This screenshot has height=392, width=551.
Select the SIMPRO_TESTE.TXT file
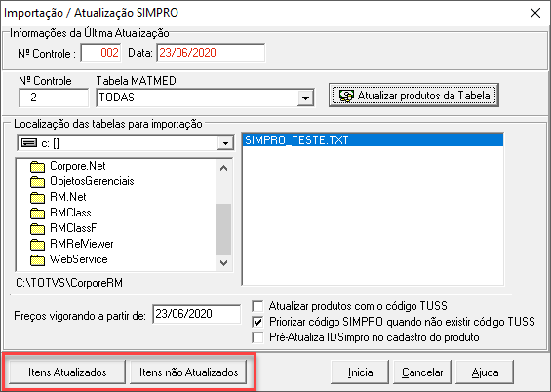pyautogui.click(x=373, y=140)
